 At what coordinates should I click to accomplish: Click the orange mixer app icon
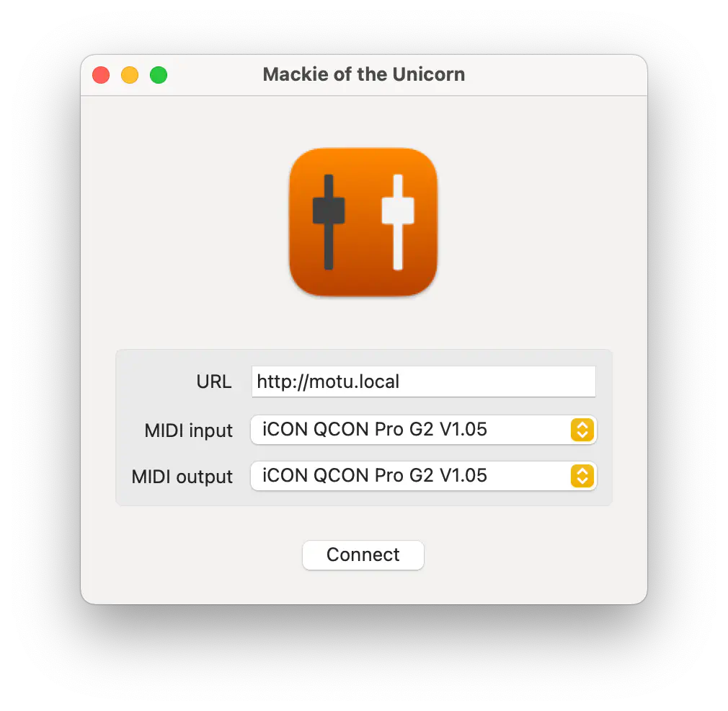[x=363, y=222]
